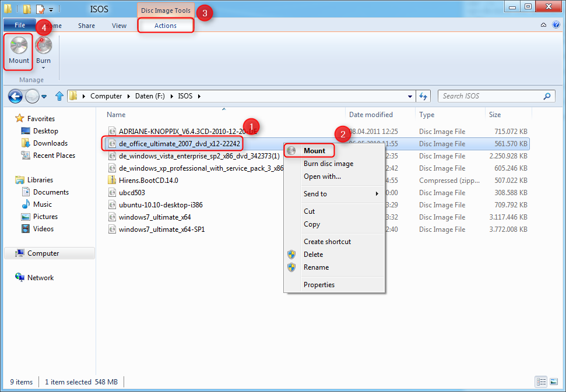Select Network in the navigation pane

34,278
